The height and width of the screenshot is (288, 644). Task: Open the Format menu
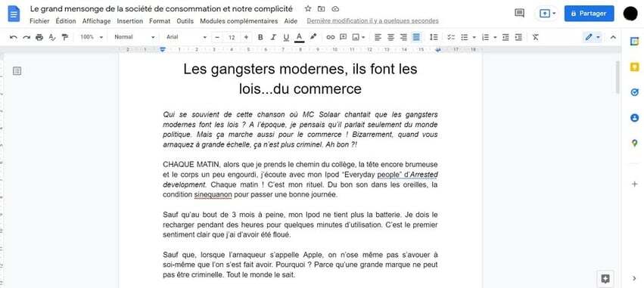[160, 21]
